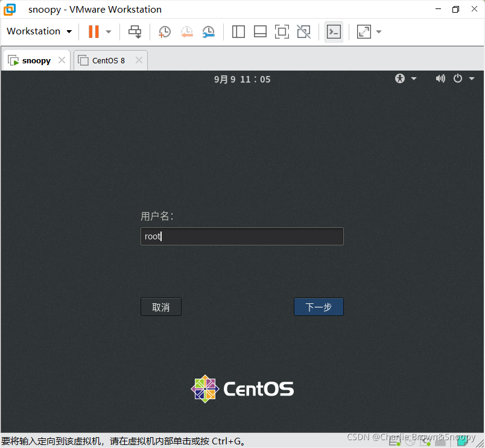Open the power options dropdown beside pause
This screenshot has height=448, width=485.
(x=108, y=31)
